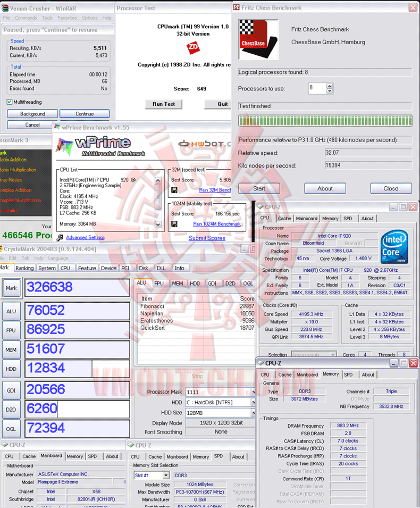Click the wPrime multithreaded benchmark logo
The height and width of the screenshot is (508, 420).
(x=101, y=146)
